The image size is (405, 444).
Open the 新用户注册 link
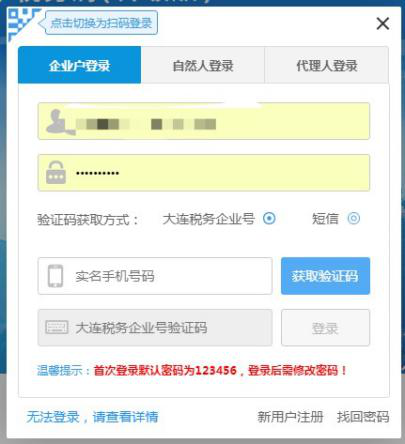point(290,417)
